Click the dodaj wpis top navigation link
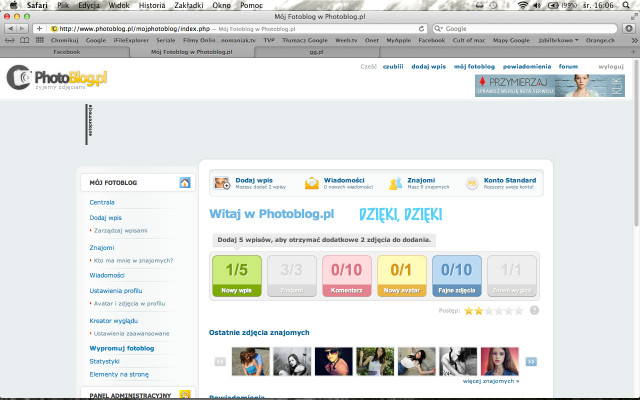The image size is (640, 400). click(x=429, y=67)
